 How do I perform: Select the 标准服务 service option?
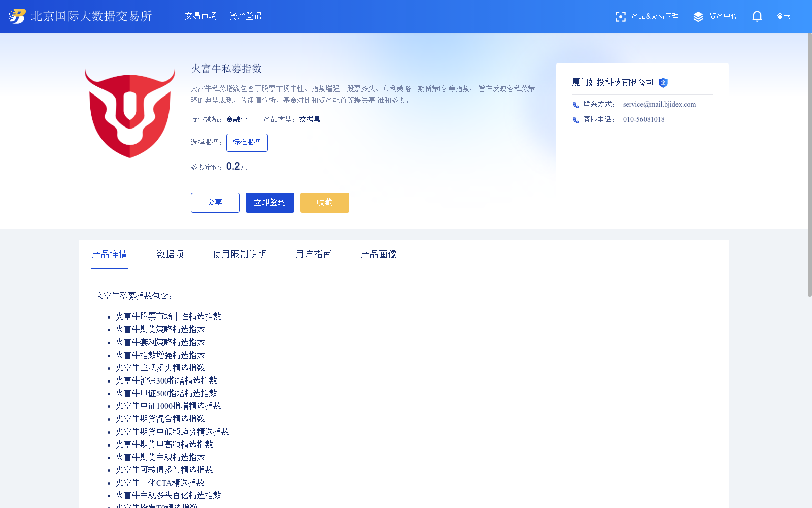[247, 143]
